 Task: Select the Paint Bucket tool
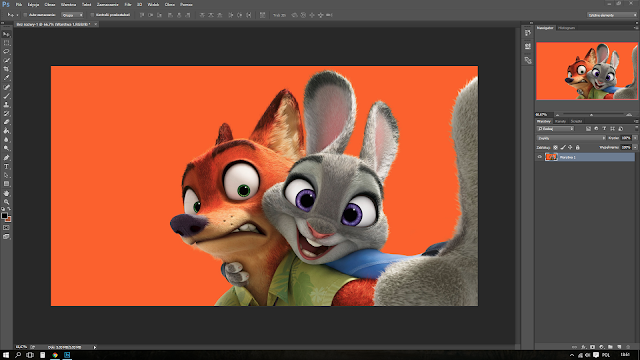6,131
